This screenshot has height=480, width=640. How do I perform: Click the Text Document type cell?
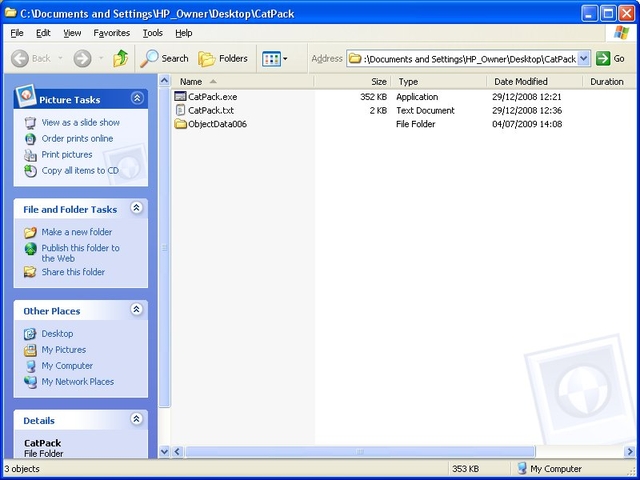coord(425,110)
